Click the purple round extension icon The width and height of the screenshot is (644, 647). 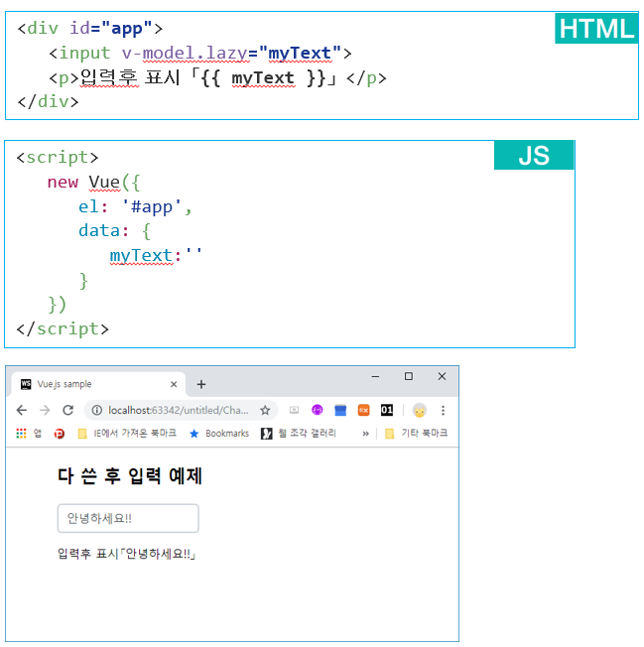pos(318,410)
